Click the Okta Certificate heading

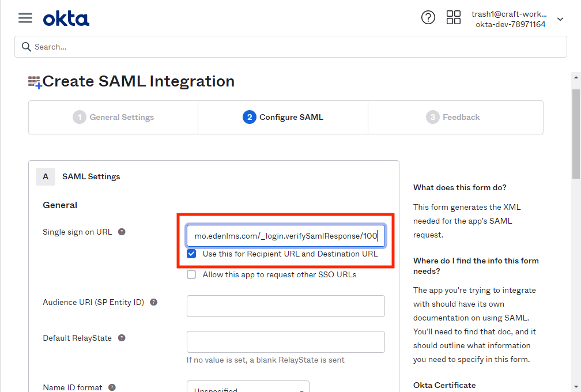tap(444, 385)
